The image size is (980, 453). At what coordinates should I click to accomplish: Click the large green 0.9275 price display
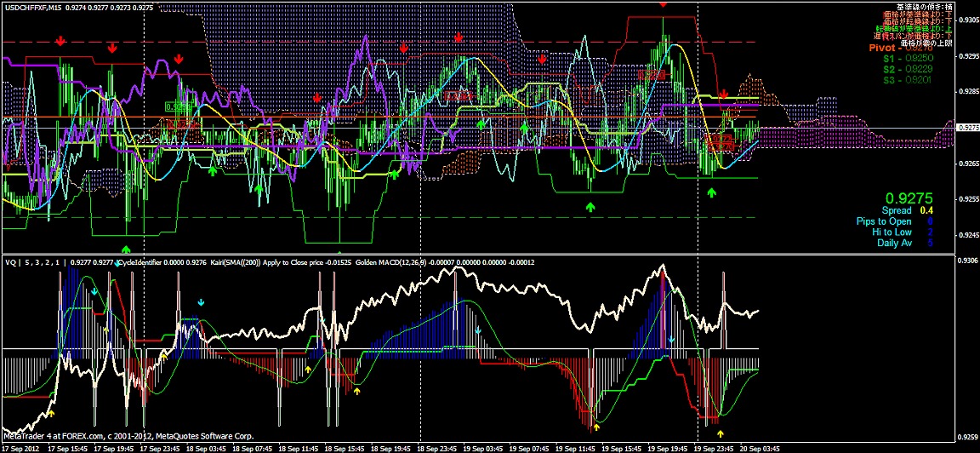[903, 197]
